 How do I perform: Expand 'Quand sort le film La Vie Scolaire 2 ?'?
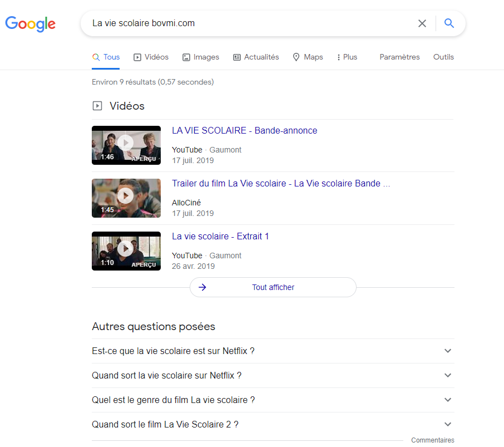tap(273, 425)
